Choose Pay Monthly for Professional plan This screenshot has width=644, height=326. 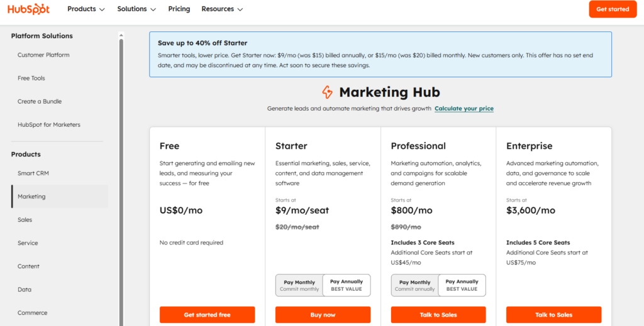[415, 285]
